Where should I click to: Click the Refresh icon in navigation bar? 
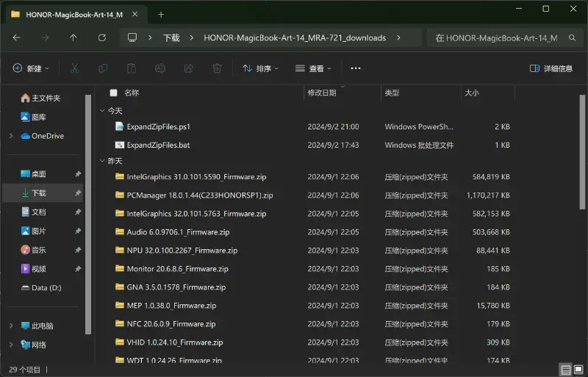[101, 37]
